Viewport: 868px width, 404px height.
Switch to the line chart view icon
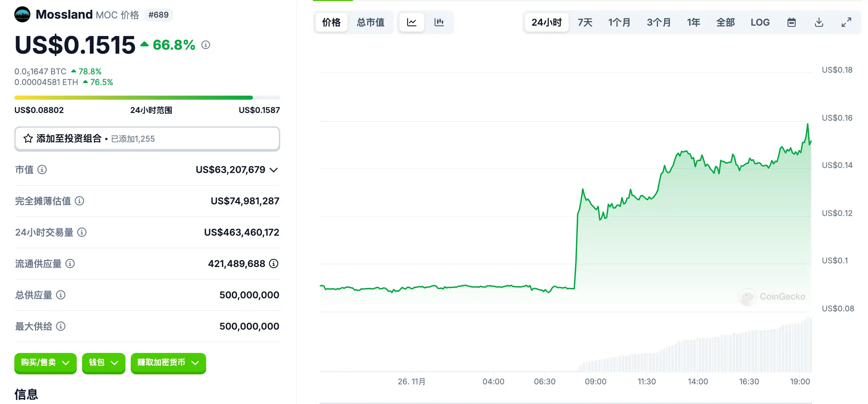pyautogui.click(x=411, y=23)
